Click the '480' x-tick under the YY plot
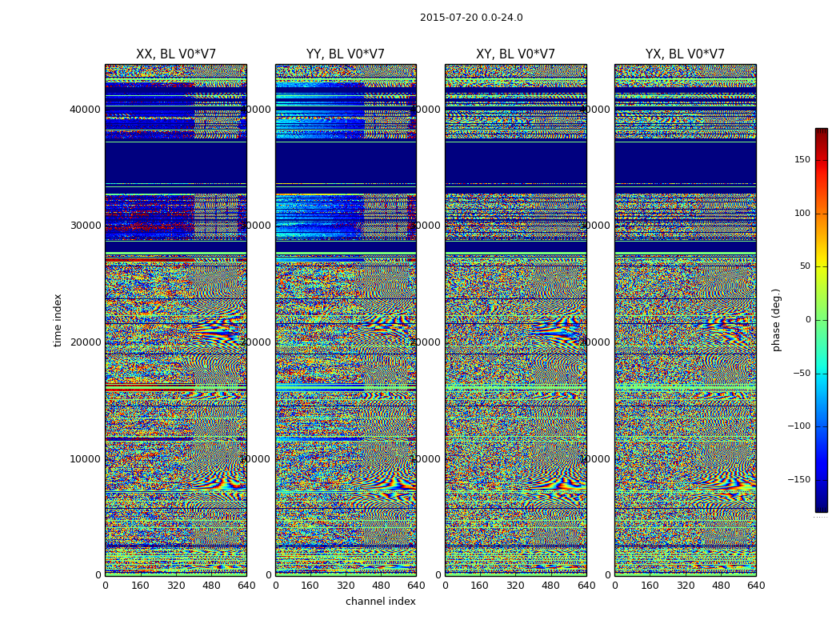 [382, 586]
